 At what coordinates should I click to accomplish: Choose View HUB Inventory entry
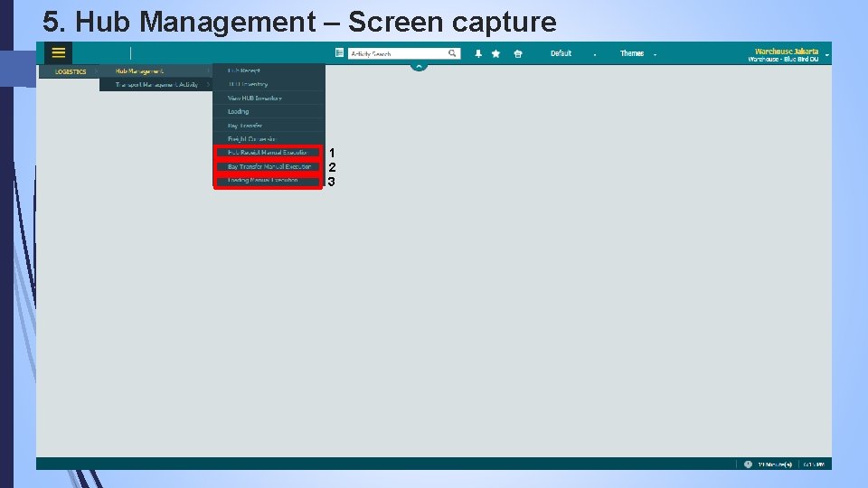(x=269, y=98)
